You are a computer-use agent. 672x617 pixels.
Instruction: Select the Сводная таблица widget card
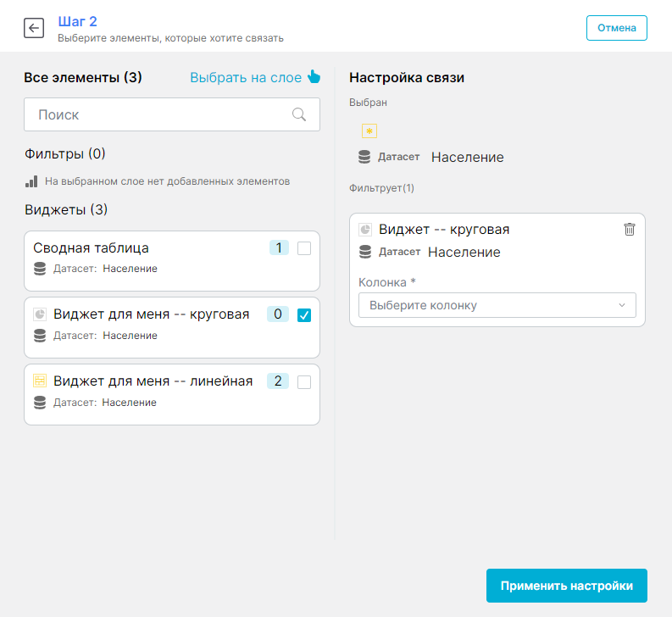(x=144, y=260)
